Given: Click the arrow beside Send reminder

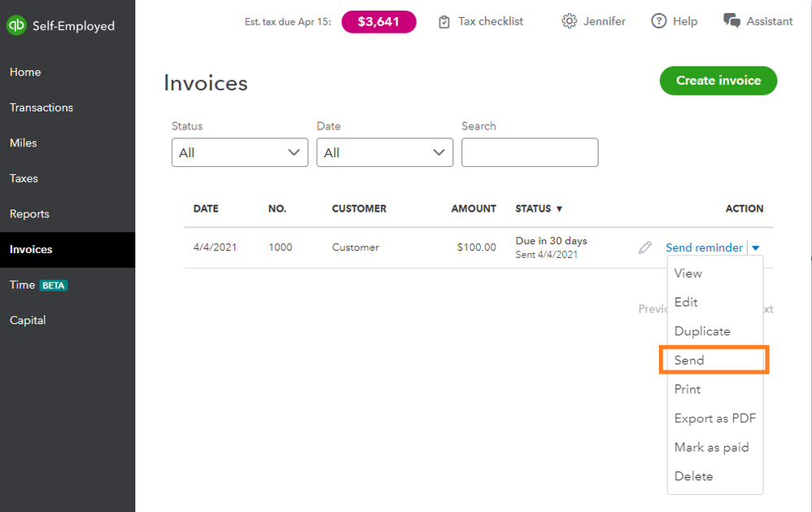Looking at the screenshot, I should (756, 247).
